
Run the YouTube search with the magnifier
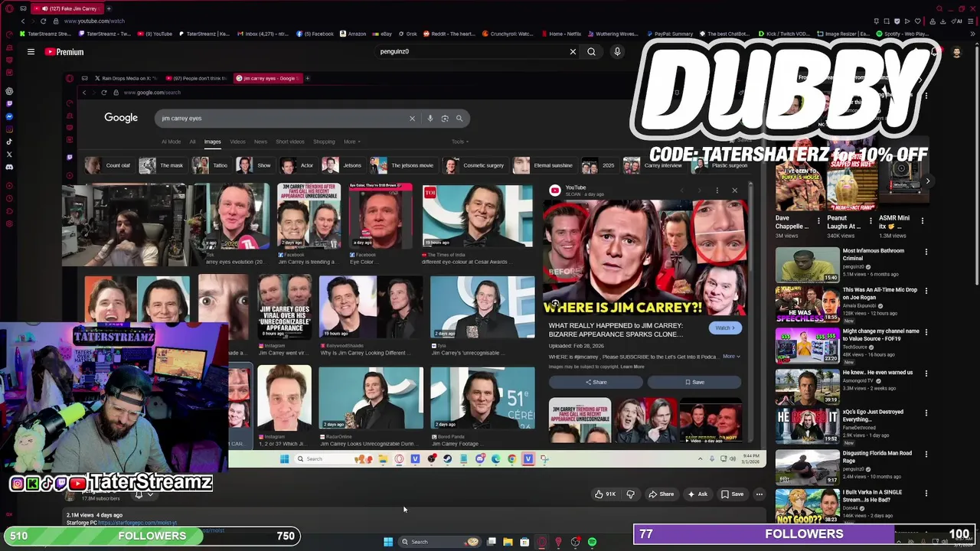coord(591,52)
